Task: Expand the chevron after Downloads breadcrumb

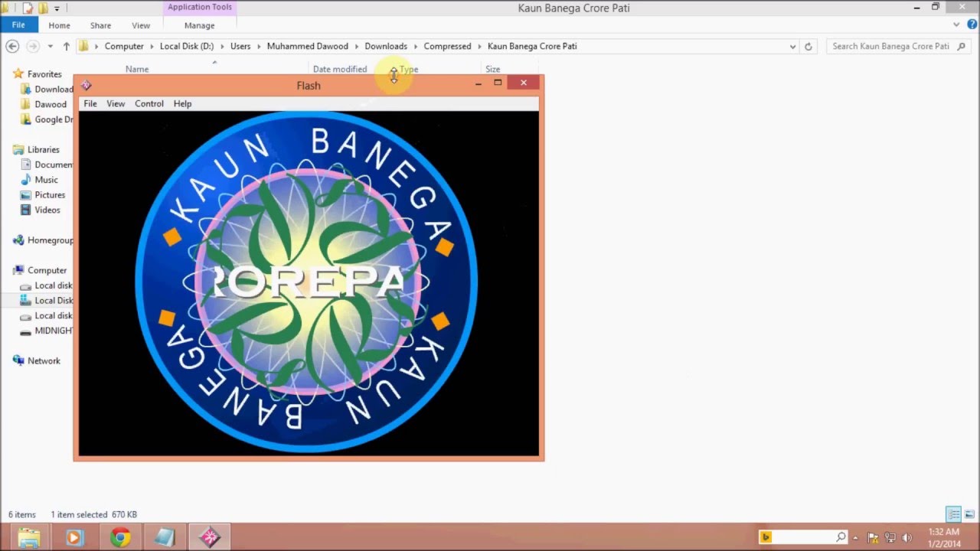Action: click(416, 46)
